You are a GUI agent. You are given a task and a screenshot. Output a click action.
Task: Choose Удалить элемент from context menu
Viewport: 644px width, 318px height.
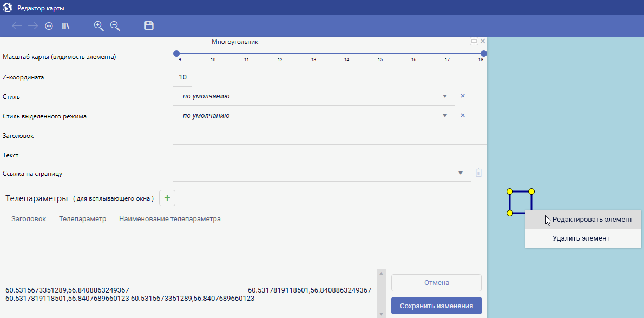(581, 239)
